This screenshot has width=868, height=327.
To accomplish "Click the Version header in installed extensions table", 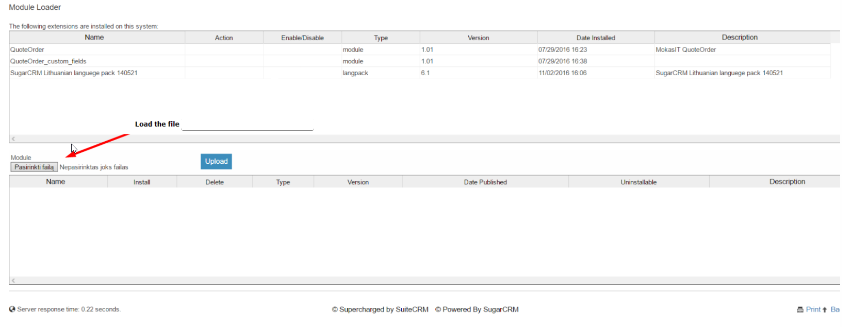I will 479,38.
